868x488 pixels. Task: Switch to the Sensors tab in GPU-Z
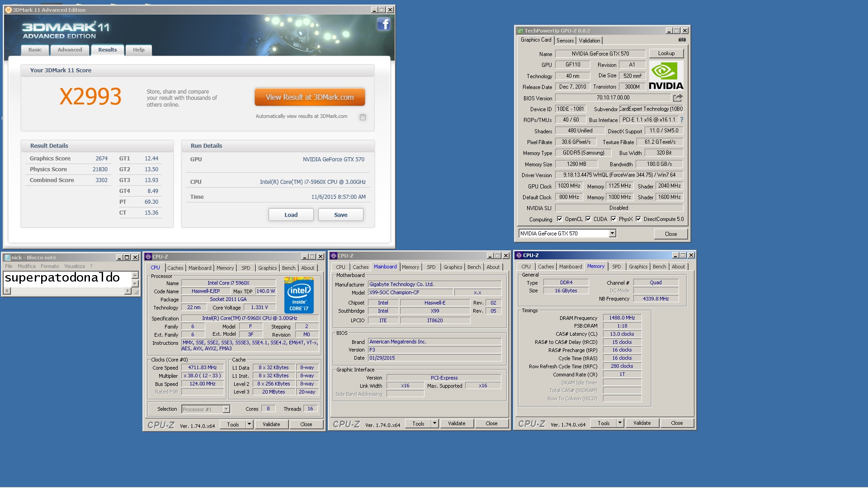[565, 41]
